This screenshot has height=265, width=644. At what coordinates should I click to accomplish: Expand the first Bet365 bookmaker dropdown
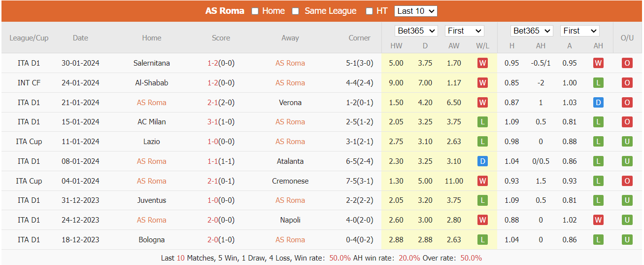tap(416, 31)
